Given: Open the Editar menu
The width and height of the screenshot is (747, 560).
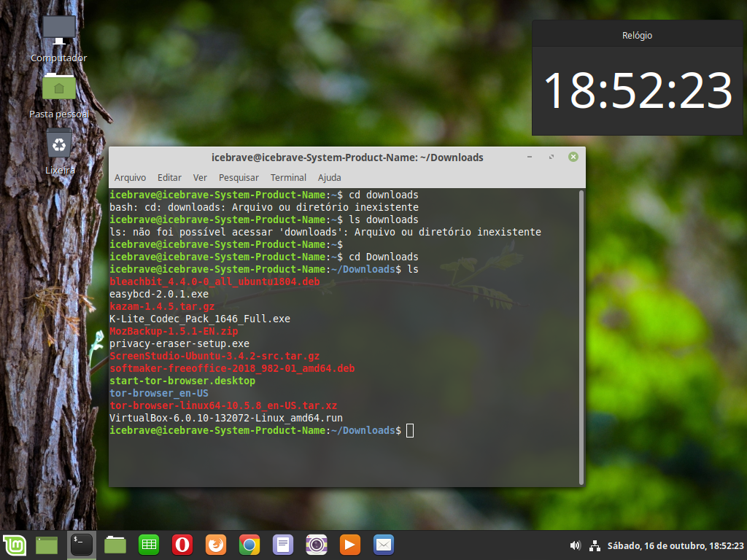Looking at the screenshot, I should (x=169, y=178).
